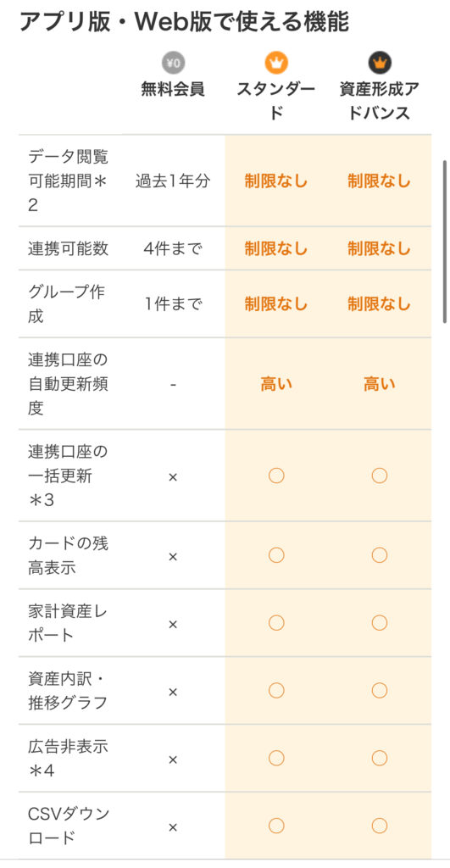Select the スタンダード column header
This screenshot has height=868, width=450.
tap(276, 102)
